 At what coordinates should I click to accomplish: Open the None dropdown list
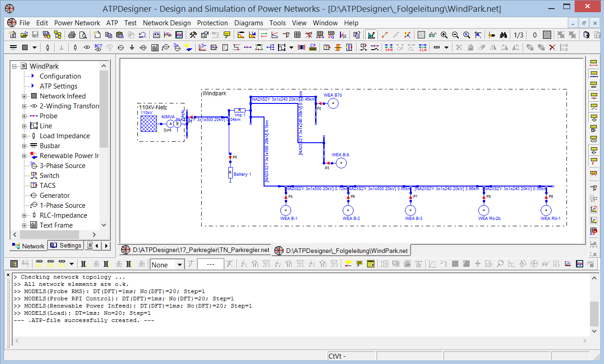tap(179, 265)
